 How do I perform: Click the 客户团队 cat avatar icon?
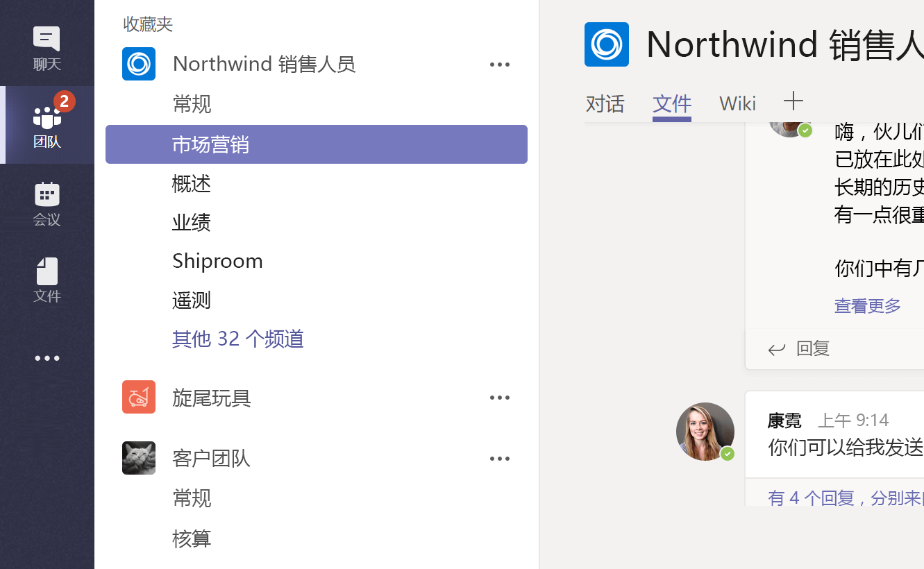click(139, 458)
